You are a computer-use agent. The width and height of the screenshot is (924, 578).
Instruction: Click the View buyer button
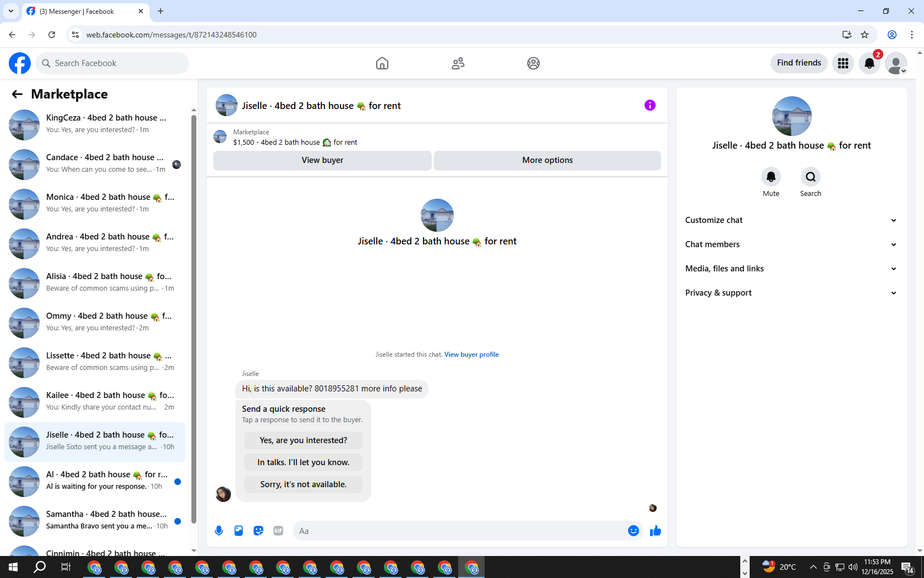pyautogui.click(x=322, y=160)
